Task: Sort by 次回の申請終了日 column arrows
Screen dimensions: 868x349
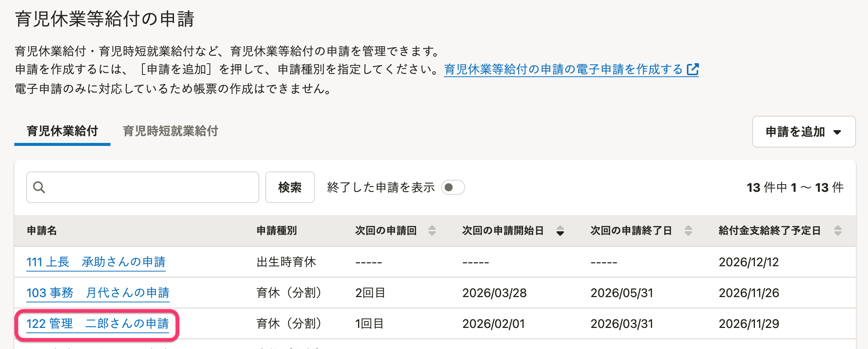Action: tap(688, 231)
